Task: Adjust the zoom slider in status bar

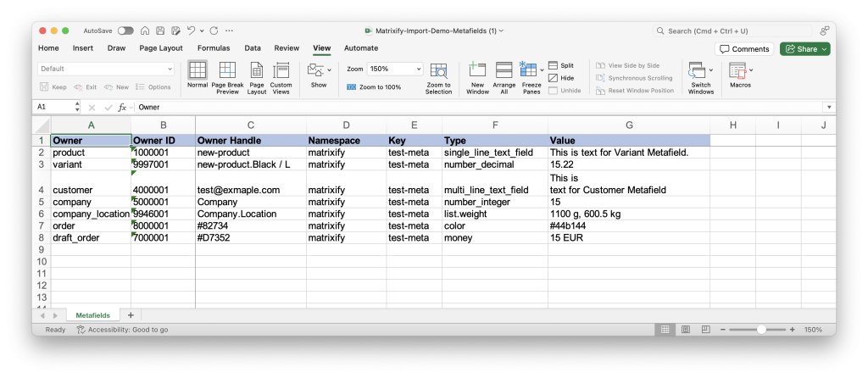Action: point(760,330)
